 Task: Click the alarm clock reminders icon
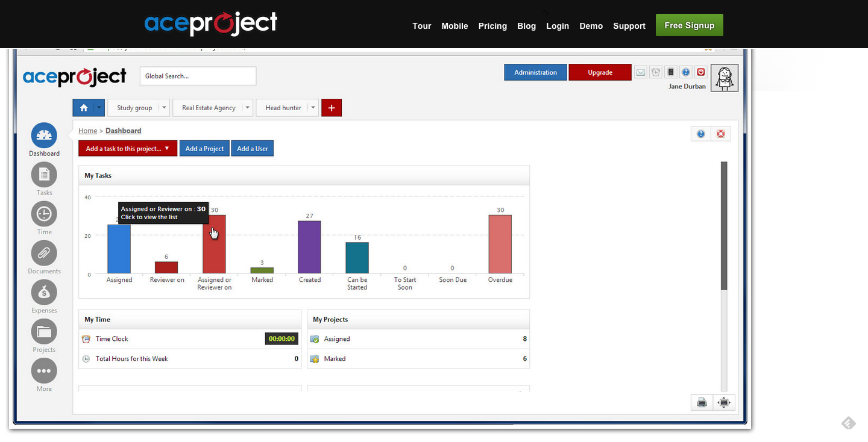click(x=656, y=72)
